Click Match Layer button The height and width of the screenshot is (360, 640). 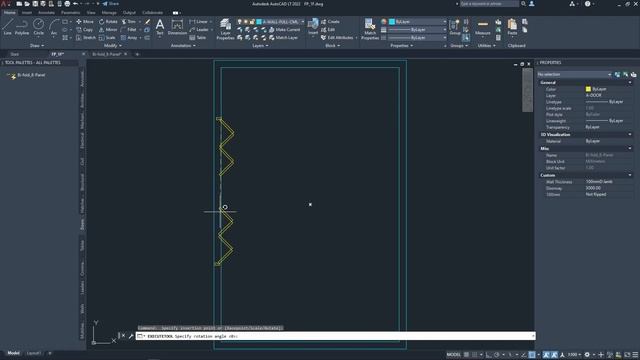[x=283, y=38]
